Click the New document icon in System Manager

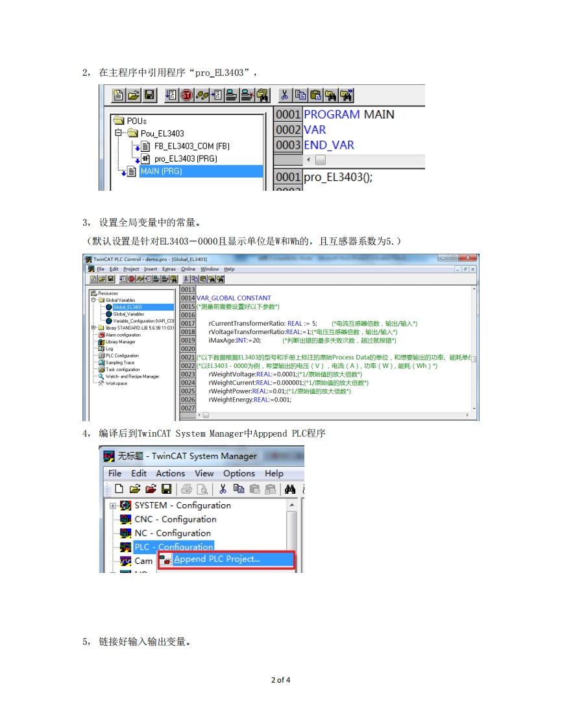(x=119, y=489)
